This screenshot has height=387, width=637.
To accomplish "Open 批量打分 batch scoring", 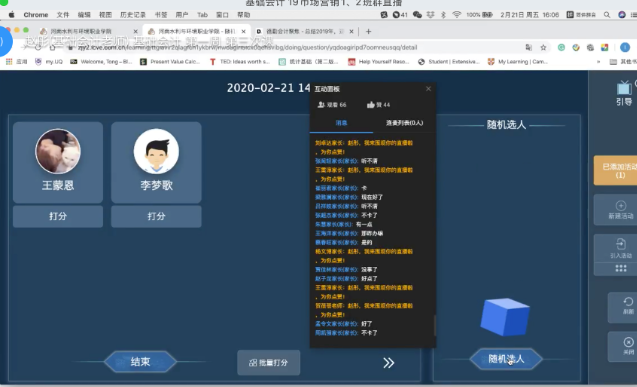I will click(x=269, y=363).
